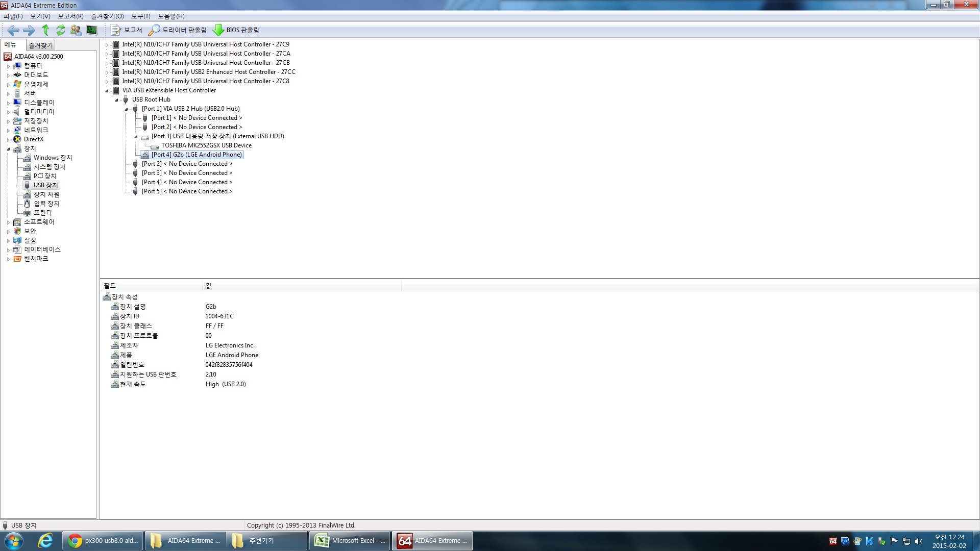Click 드라이버 판올림 driver update button
The image size is (980, 551).
(x=178, y=30)
